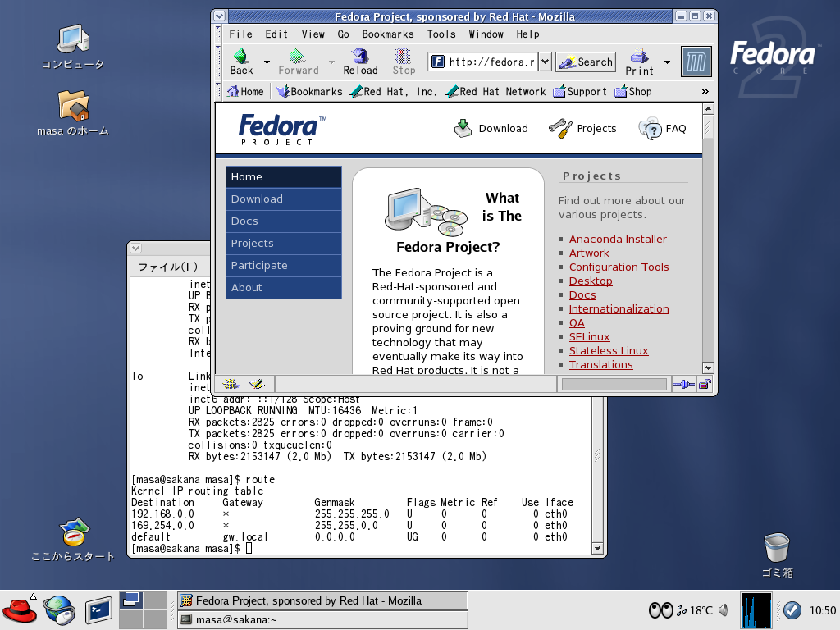This screenshot has width=840, height=630.
Task: Show more bookmarks via the toolbar chevron
Action: pos(705,92)
